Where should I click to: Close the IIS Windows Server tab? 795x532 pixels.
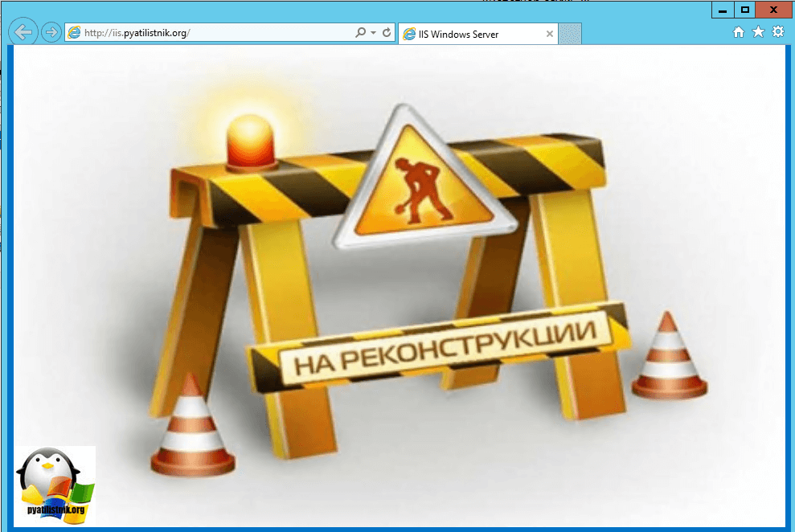click(x=550, y=34)
